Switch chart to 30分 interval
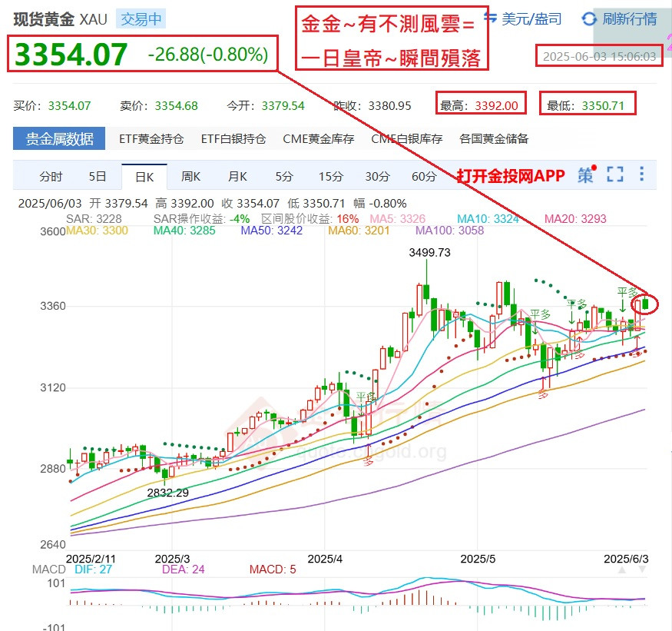 [378, 176]
